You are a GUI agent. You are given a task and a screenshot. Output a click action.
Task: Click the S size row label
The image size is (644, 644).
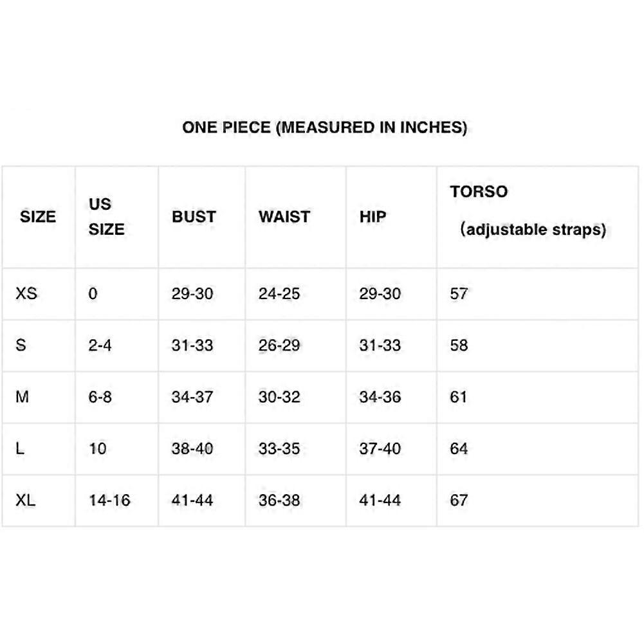[21, 345]
